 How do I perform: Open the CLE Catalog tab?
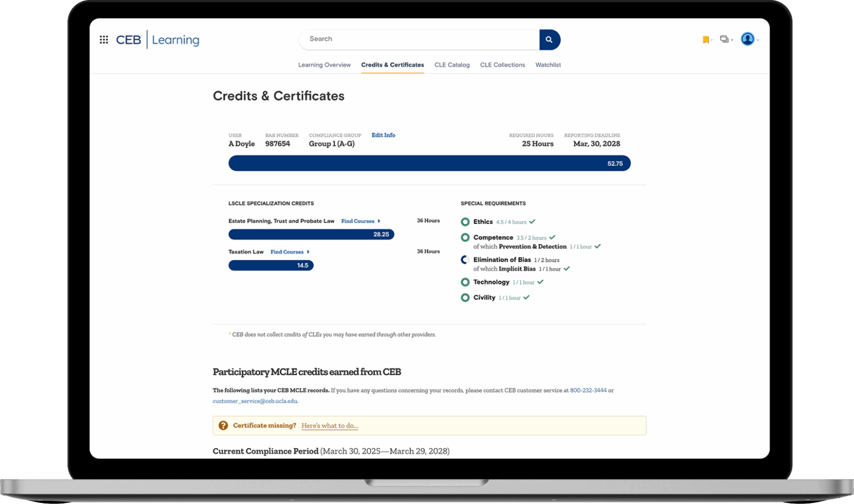[451, 65]
